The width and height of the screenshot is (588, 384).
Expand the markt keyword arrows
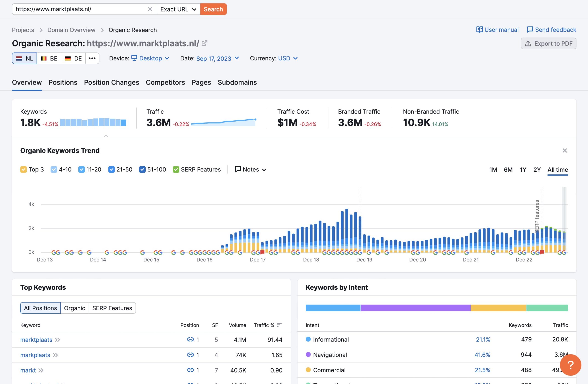(41, 370)
